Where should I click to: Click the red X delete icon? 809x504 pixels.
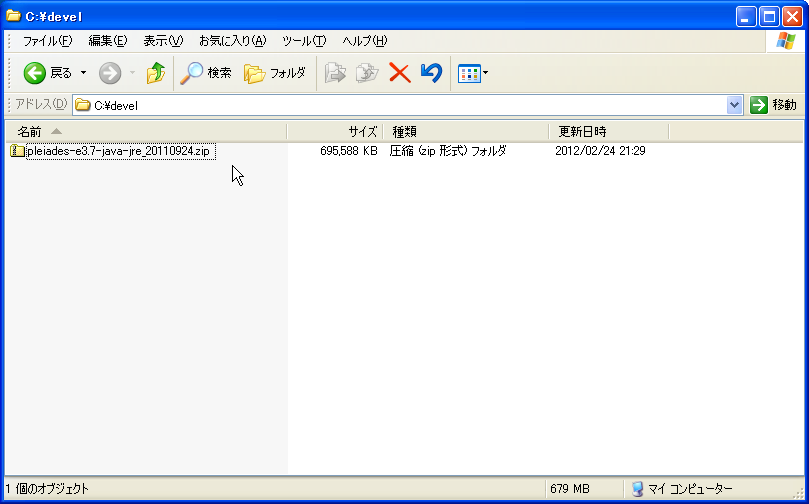tap(399, 73)
